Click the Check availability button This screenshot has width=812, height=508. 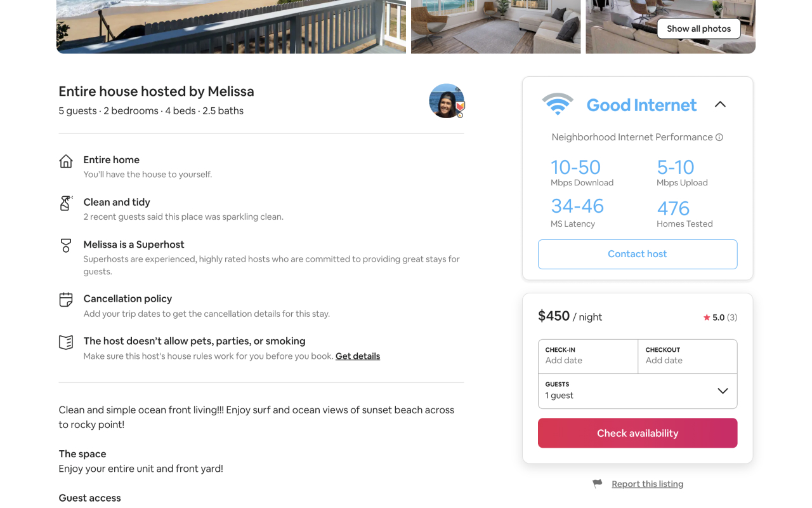[637, 432]
